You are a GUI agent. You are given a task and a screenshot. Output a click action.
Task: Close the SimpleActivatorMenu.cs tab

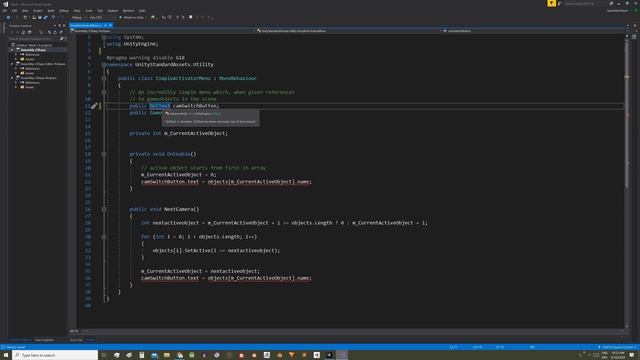(110, 25)
